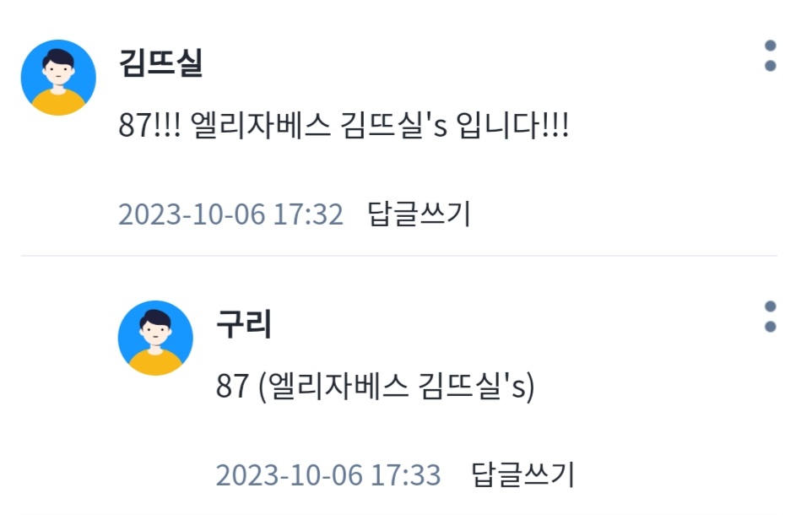Screen dimensions: 812x515
Task: Click 답글쓰기 under 구리's reply
Action: pyautogui.click(x=522, y=474)
